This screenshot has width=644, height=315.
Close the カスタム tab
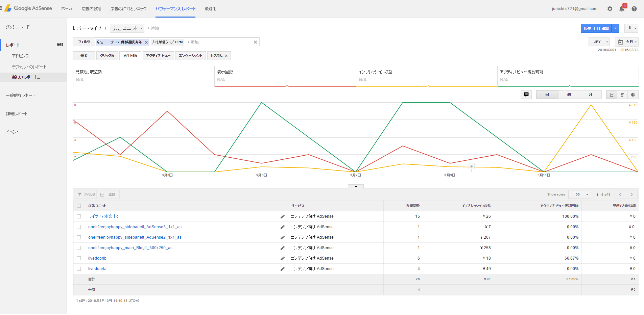(x=226, y=56)
